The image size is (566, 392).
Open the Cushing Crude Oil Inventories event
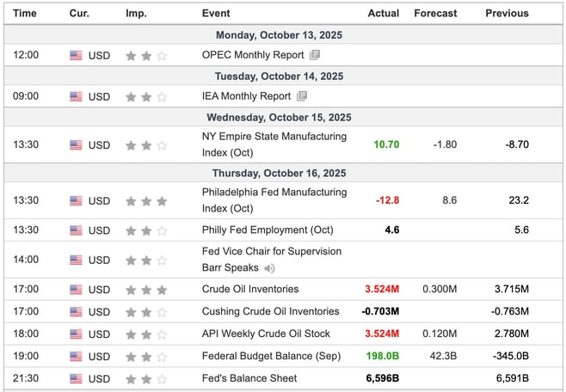(x=270, y=312)
